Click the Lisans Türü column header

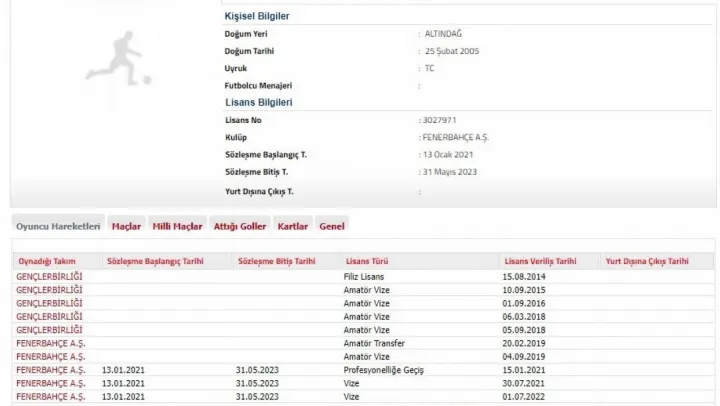[x=363, y=260]
